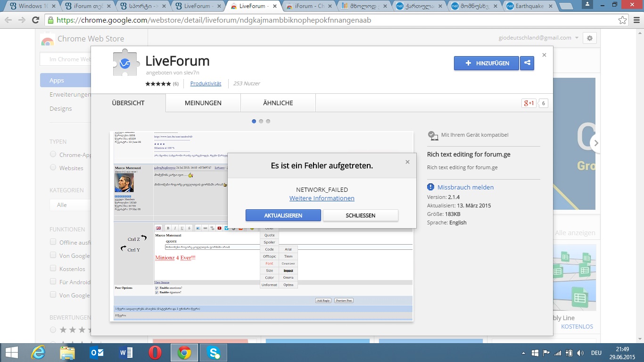Open the Weitere Informationen link
The width and height of the screenshot is (644, 362).
coord(322,198)
